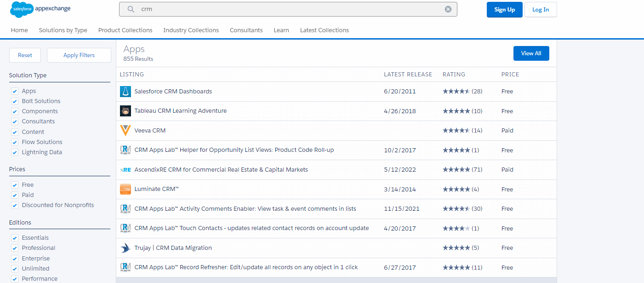Click the Latest Release column header

click(408, 75)
